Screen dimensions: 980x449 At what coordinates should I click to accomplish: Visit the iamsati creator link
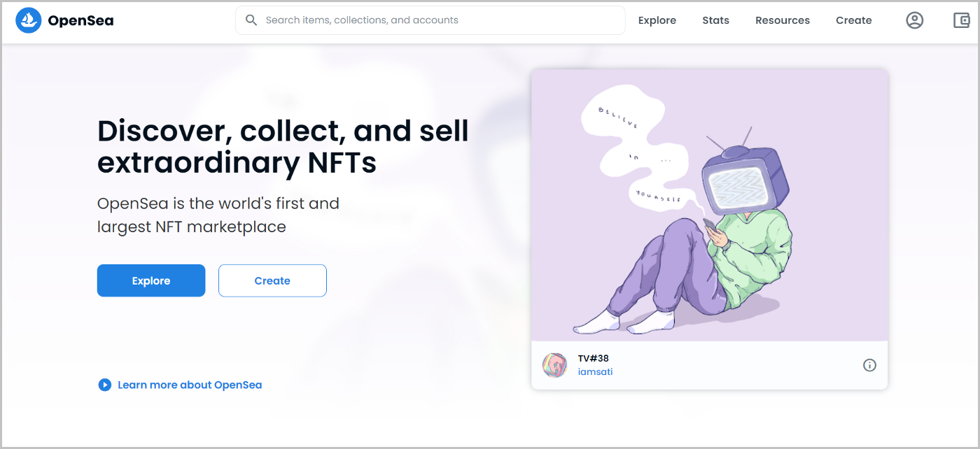coord(595,372)
